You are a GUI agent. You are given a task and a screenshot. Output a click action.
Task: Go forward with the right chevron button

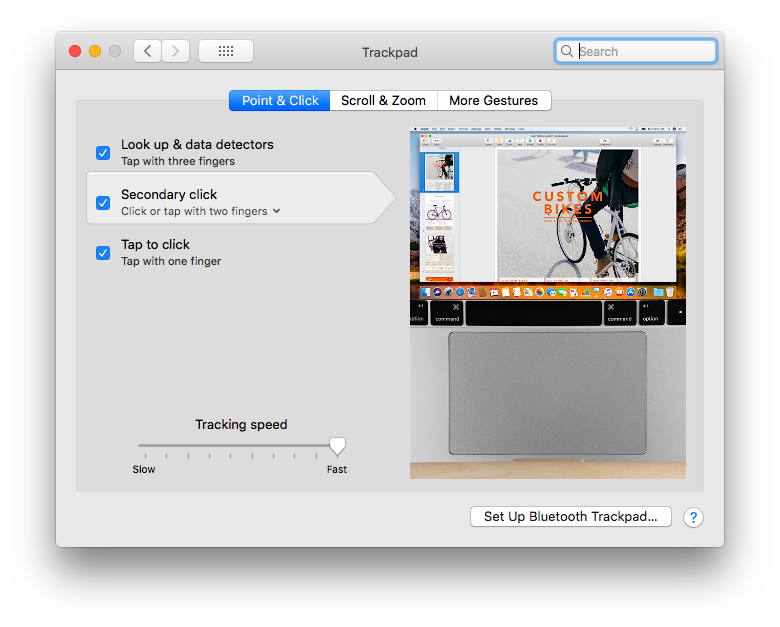pyautogui.click(x=175, y=51)
